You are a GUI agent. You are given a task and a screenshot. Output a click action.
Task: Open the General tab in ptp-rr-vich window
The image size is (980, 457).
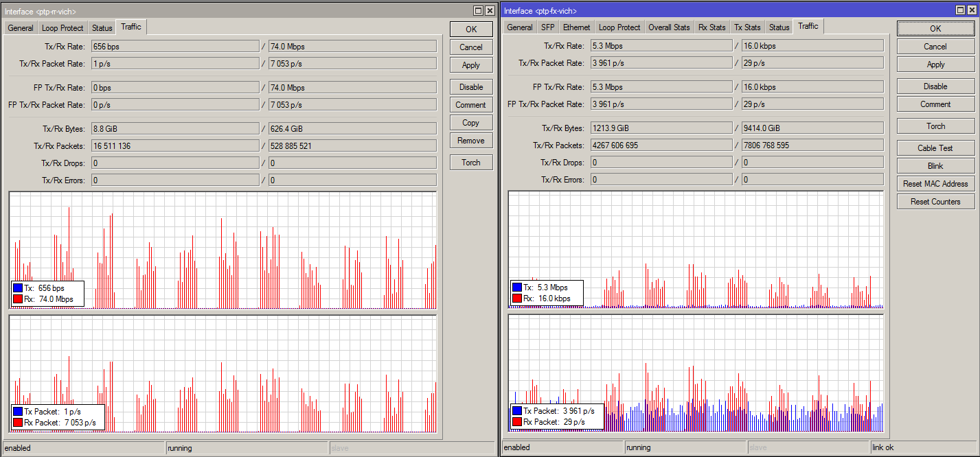21,28
